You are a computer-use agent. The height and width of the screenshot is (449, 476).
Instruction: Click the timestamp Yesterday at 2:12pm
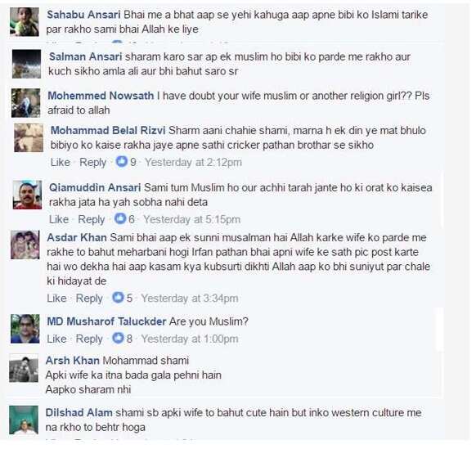(x=193, y=162)
